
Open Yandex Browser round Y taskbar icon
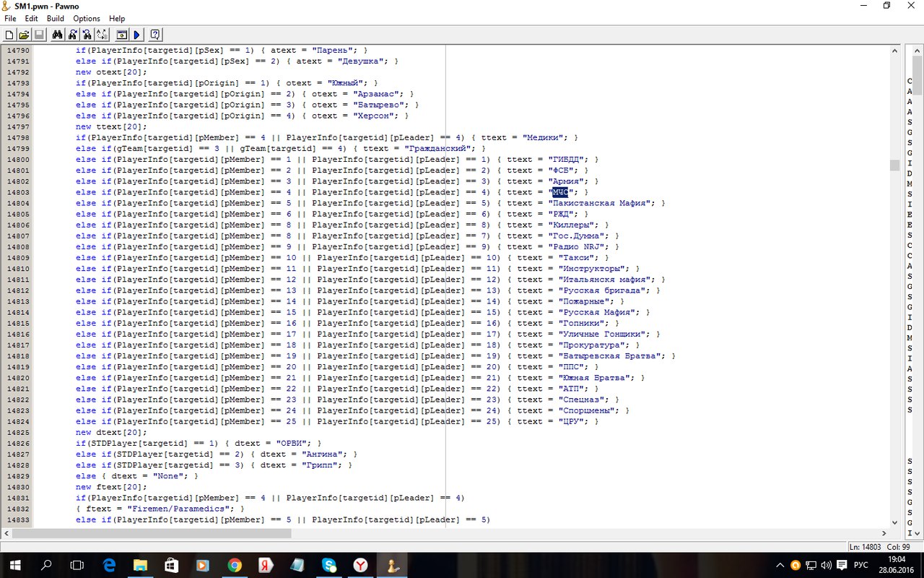tap(360, 565)
